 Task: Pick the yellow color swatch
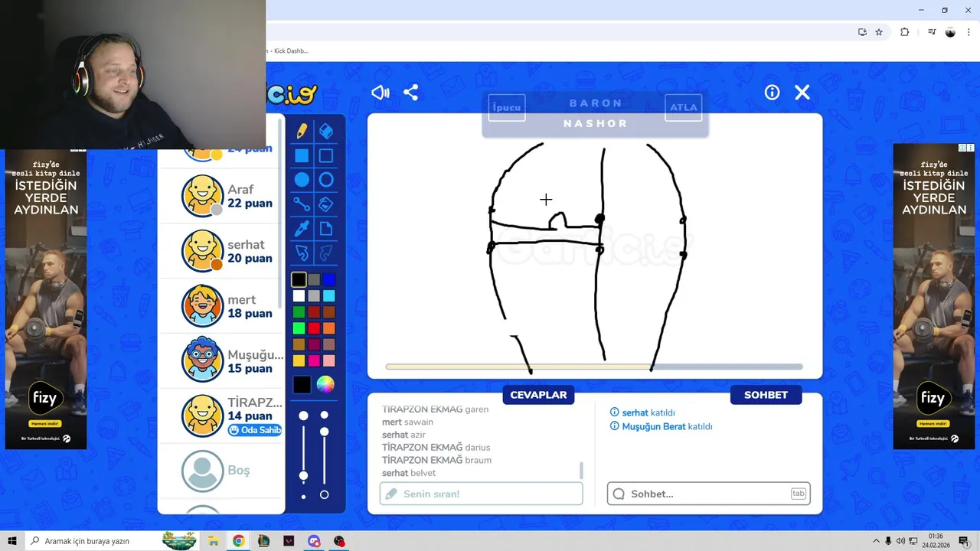[x=299, y=360]
